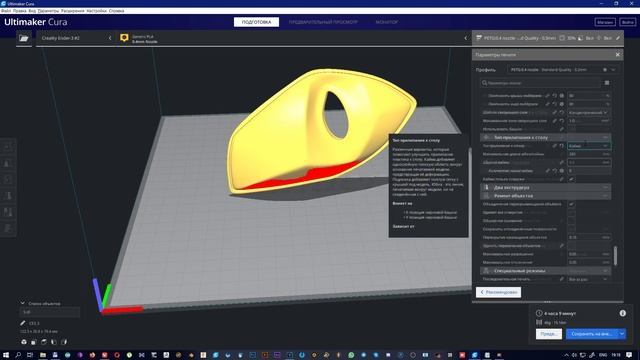The image size is (640, 360).
Task: Click the reset arrow for build plate adhesion type
Action: click(562, 146)
